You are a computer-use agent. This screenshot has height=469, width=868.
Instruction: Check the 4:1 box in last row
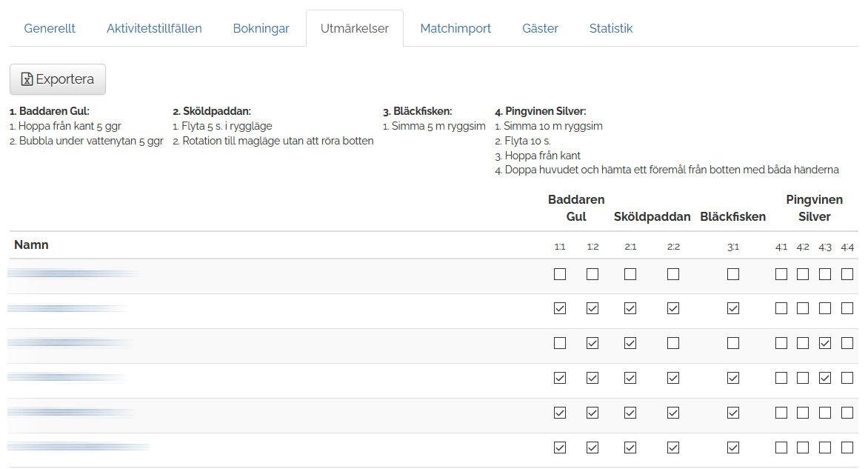(x=781, y=448)
